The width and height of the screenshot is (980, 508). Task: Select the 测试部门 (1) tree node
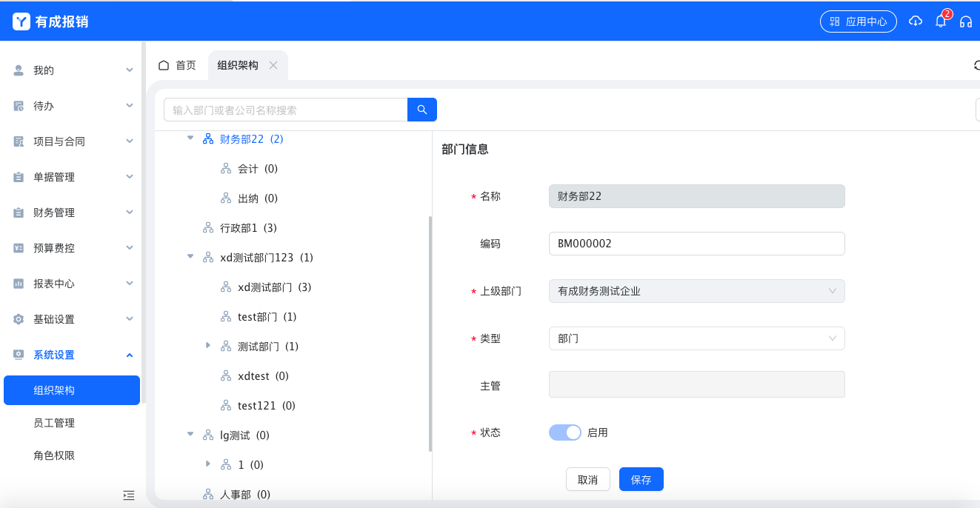pos(268,347)
